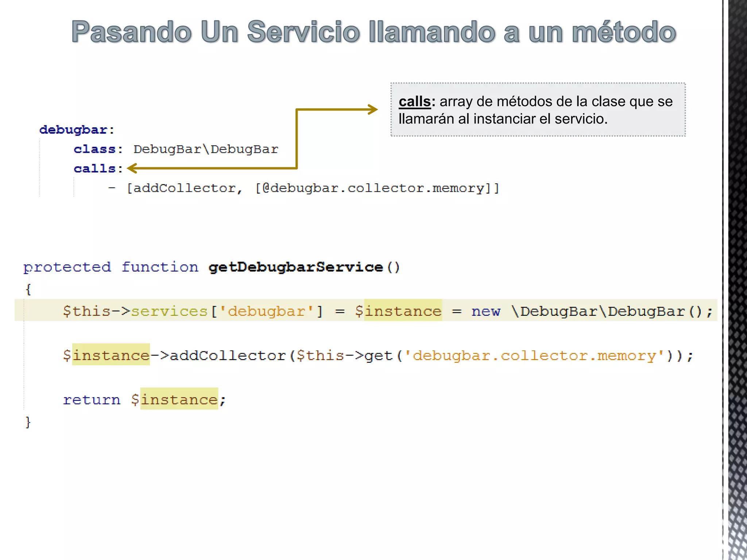Select "addCollector," in the YAML calls line
Screen dimensions: 747x560
[x=187, y=188]
